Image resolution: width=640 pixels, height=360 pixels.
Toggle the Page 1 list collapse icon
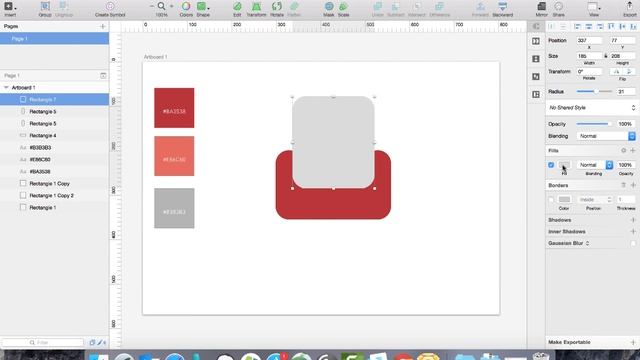click(x=103, y=76)
